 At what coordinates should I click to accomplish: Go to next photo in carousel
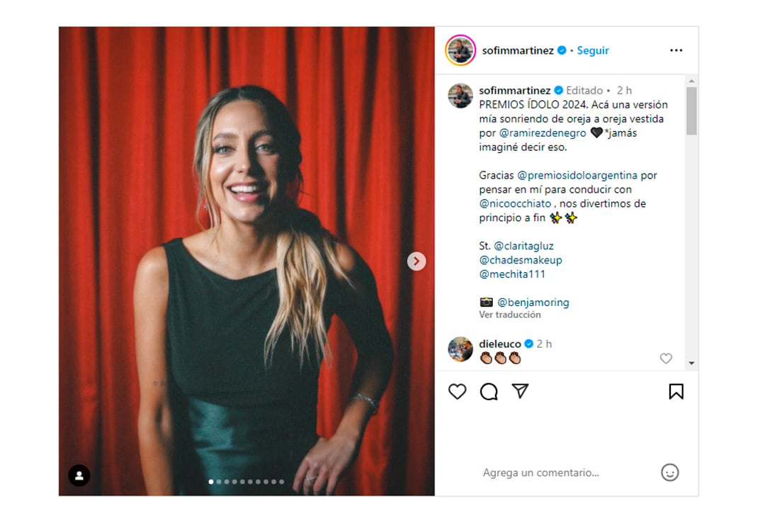(x=416, y=261)
